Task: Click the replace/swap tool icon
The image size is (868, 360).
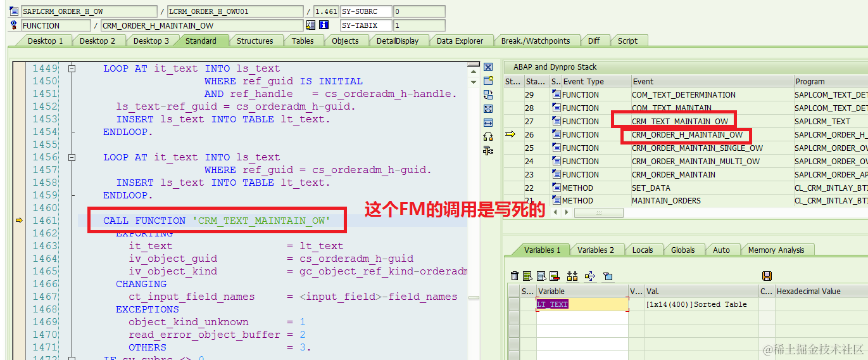Action: tap(487, 94)
